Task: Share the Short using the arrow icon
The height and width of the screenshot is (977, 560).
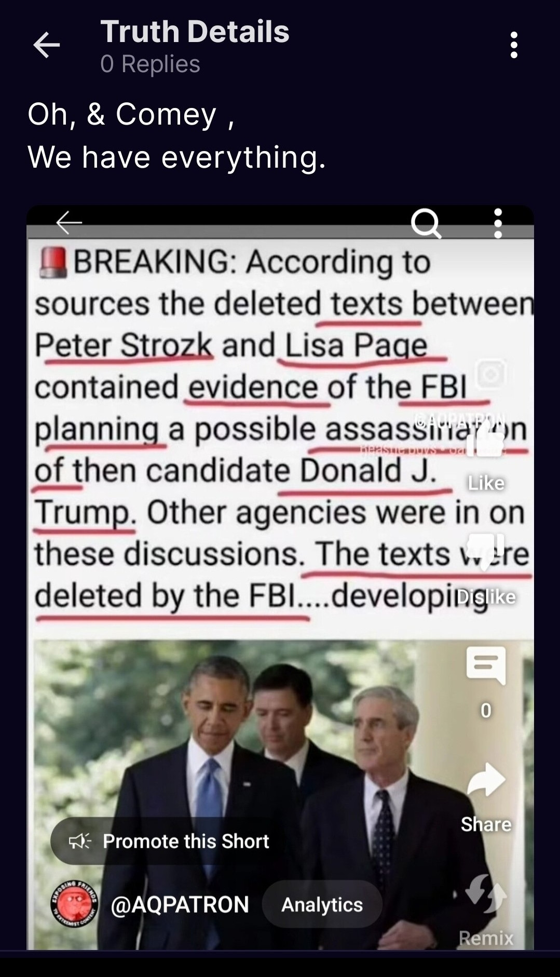Action: coord(486,780)
